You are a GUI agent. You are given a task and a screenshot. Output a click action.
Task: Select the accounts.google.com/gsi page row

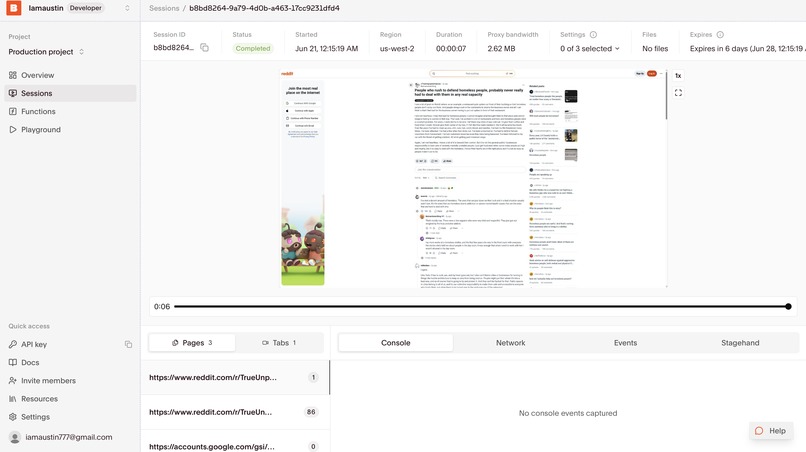pyautogui.click(x=235, y=445)
